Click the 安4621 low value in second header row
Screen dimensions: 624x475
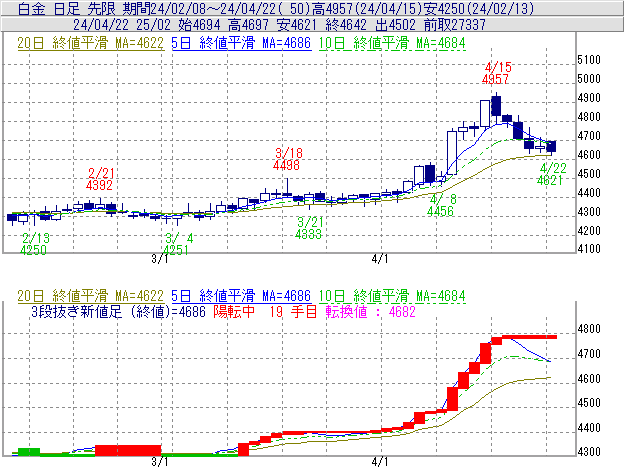[296, 25]
